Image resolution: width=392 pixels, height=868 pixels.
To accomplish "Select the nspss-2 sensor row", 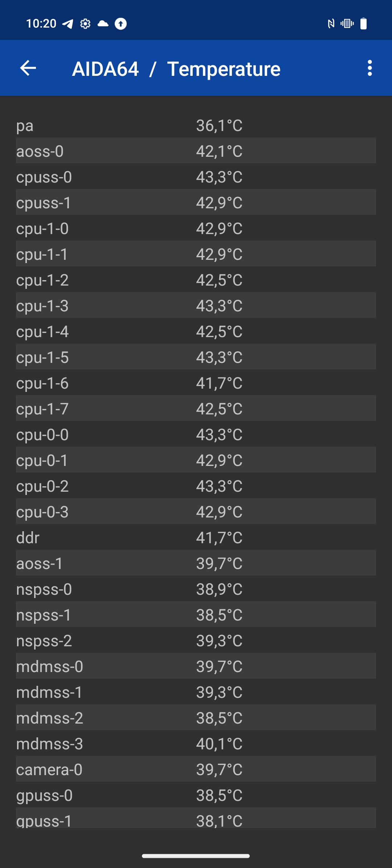I will (x=196, y=640).
